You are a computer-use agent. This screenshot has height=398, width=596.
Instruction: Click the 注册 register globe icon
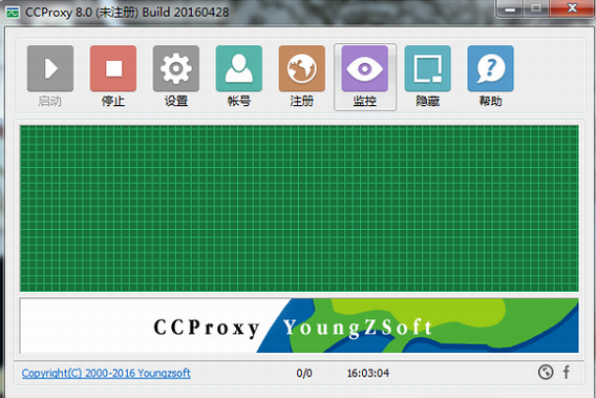pyautogui.click(x=302, y=76)
